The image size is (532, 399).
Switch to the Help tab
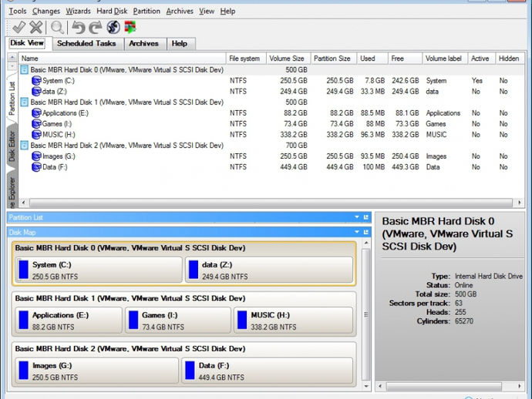point(180,43)
